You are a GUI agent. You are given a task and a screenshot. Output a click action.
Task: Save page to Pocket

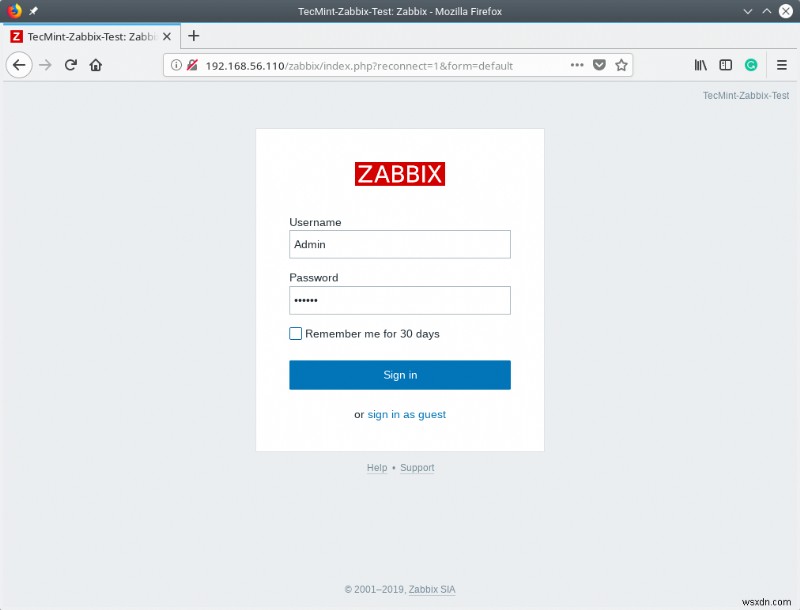[599, 65]
